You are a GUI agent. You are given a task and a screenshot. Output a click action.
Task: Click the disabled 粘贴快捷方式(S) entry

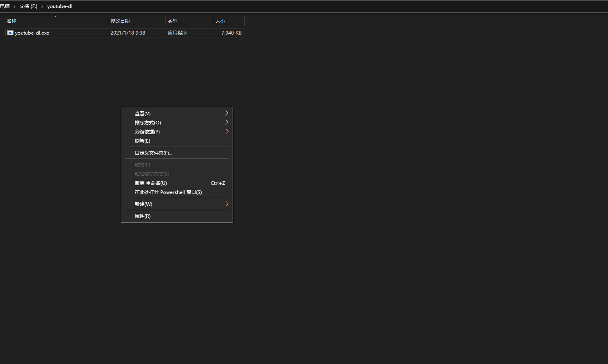[177, 174]
